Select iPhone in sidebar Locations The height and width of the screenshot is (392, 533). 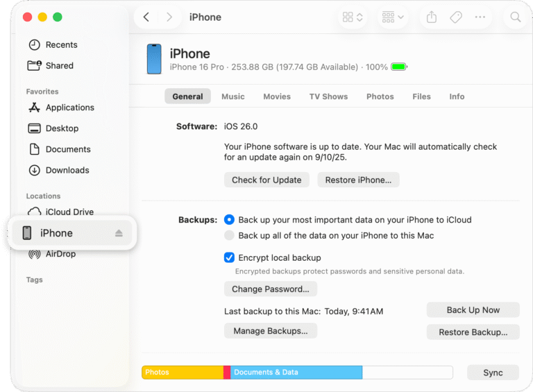click(x=72, y=233)
